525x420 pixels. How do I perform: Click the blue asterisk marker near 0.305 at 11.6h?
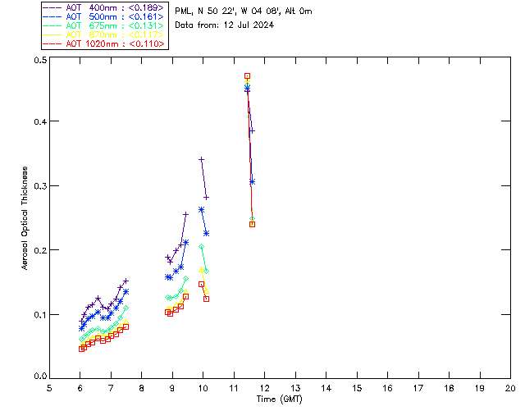[252, 182]
